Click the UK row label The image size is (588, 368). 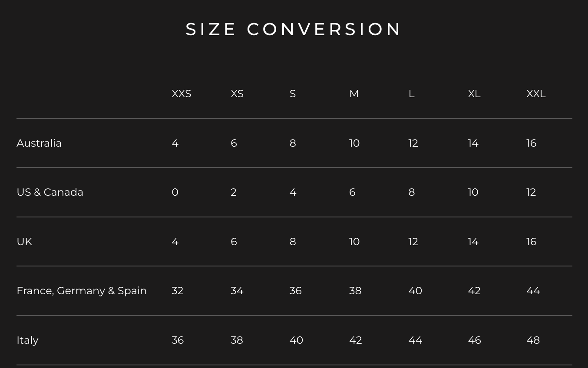[24, 242]
